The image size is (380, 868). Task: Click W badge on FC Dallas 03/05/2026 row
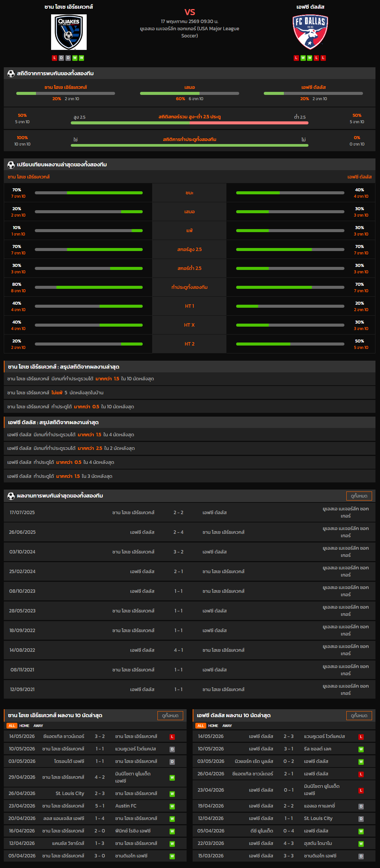click(361, 762)
